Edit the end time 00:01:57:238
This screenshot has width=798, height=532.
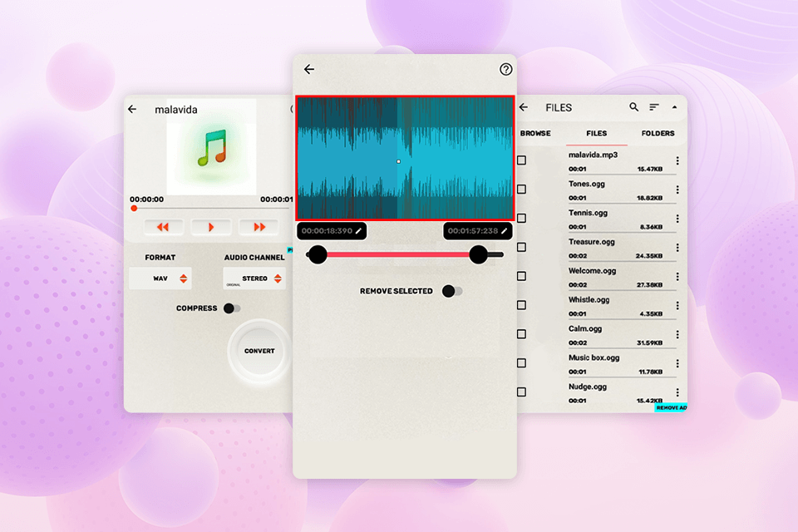pyautogui.click(x=478, y=230)
